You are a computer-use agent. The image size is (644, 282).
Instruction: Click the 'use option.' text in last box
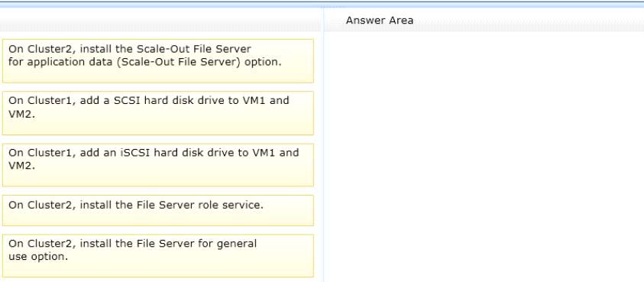click(x=37, y=257)
